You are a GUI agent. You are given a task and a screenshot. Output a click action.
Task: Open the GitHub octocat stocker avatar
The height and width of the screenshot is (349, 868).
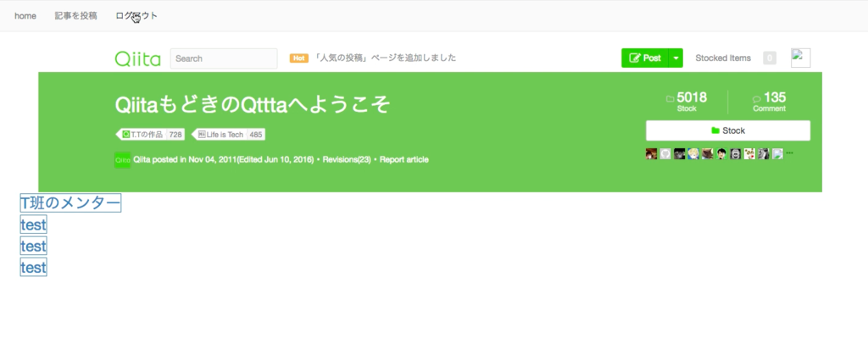(665, 154)
